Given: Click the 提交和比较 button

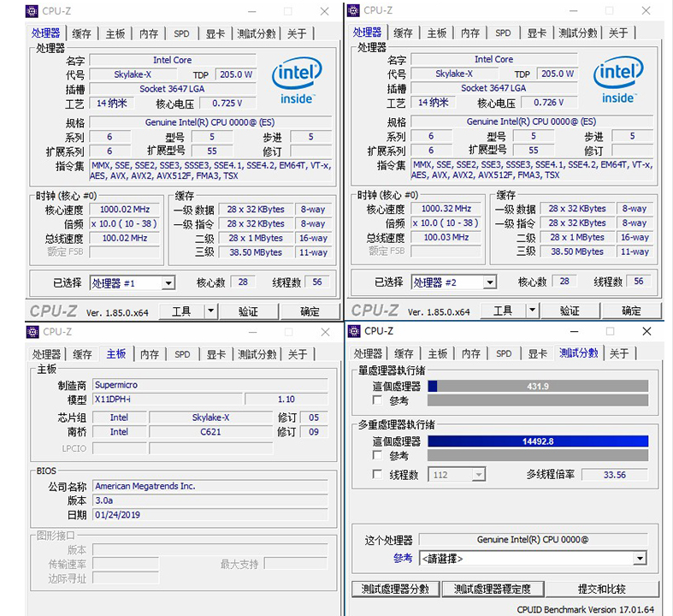Looking at the screenshot, I should [602, 589].
